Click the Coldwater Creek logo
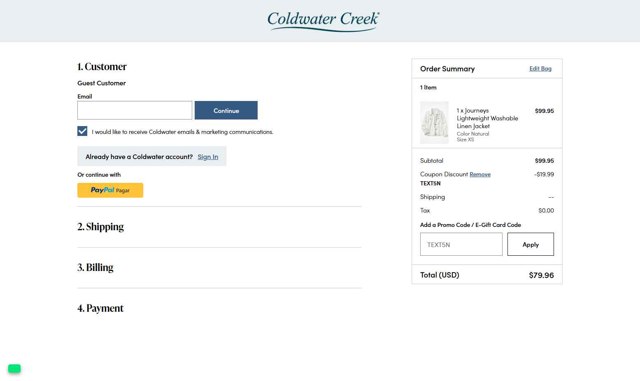This screenshot has height=381, width=640. pyautogui.click(x=323, y=21)
